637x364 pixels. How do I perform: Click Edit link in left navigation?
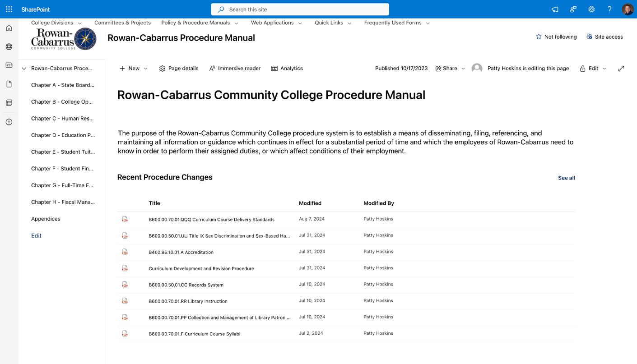click(x=36, y=235)
